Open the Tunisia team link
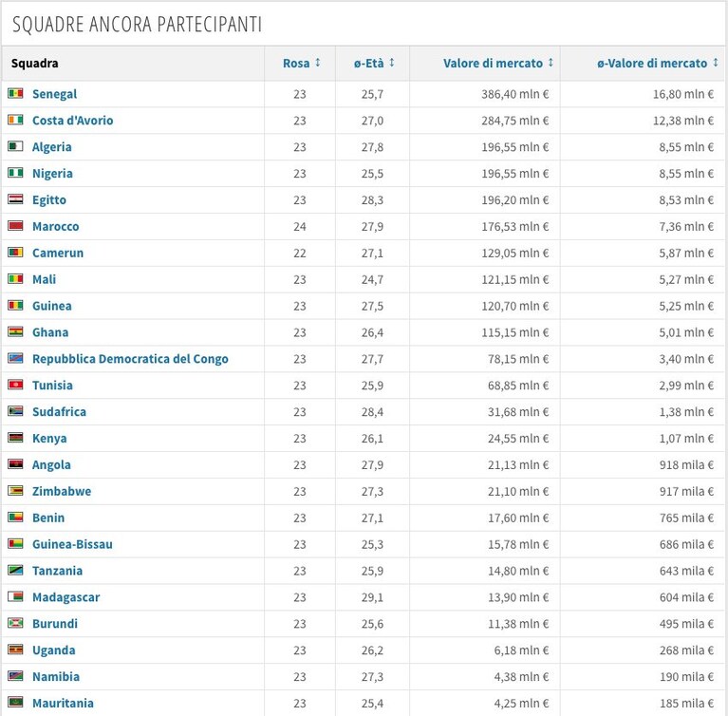This screenshot has width=728, height=716. (52, 386)
